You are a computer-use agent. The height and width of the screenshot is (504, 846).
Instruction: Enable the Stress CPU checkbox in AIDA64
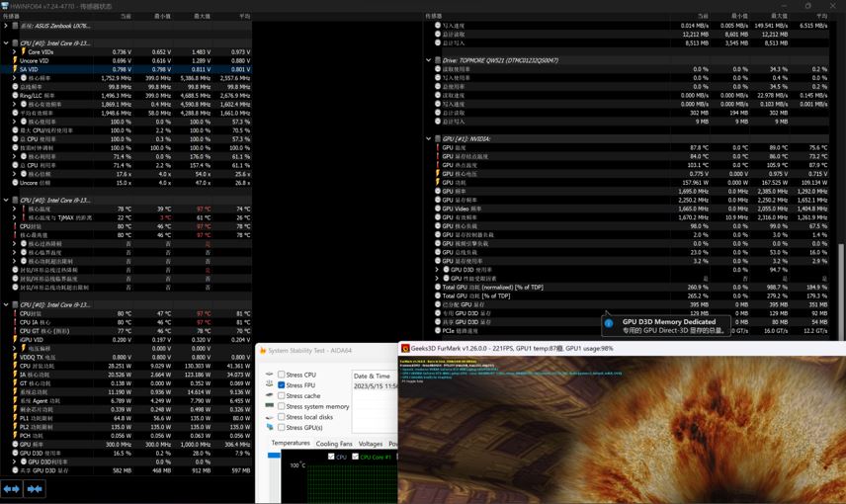pyautogui.click(x=281, y=375)
